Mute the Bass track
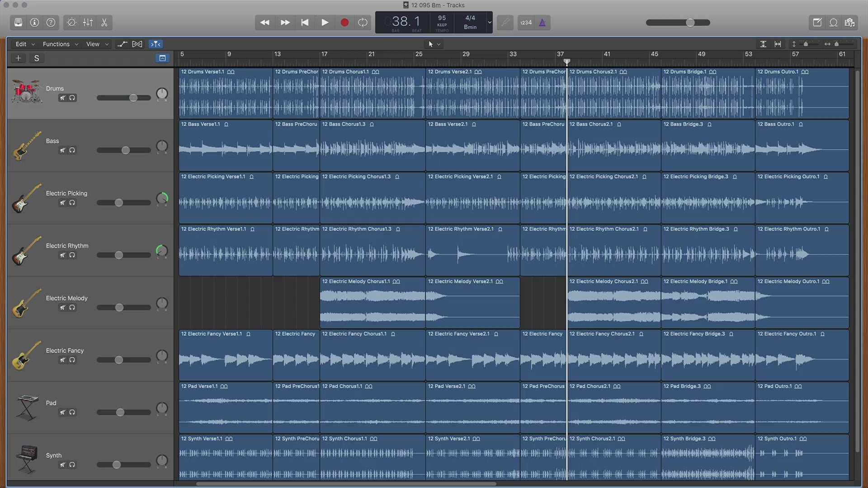Screen dimensions: 868x488 point(62,150)
